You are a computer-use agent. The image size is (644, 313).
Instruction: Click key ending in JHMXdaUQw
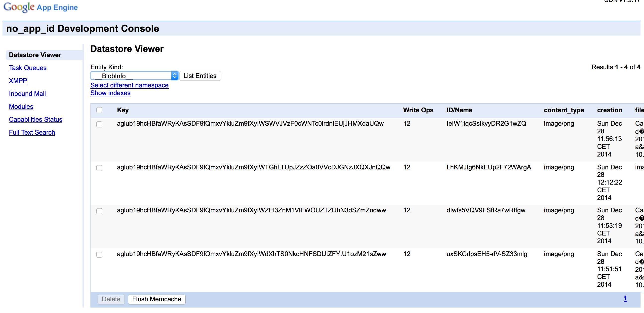click(250, 123)
